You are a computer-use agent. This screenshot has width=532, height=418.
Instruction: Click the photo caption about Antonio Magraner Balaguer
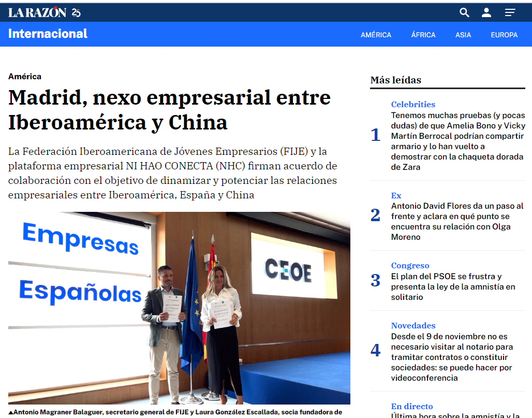(175, 412)
